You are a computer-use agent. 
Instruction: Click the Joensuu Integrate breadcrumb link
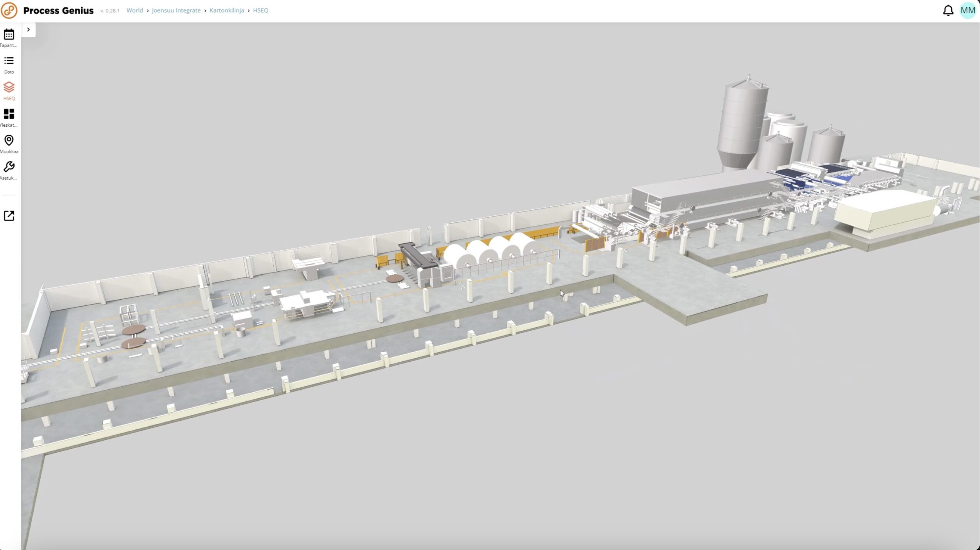(176, 10)
